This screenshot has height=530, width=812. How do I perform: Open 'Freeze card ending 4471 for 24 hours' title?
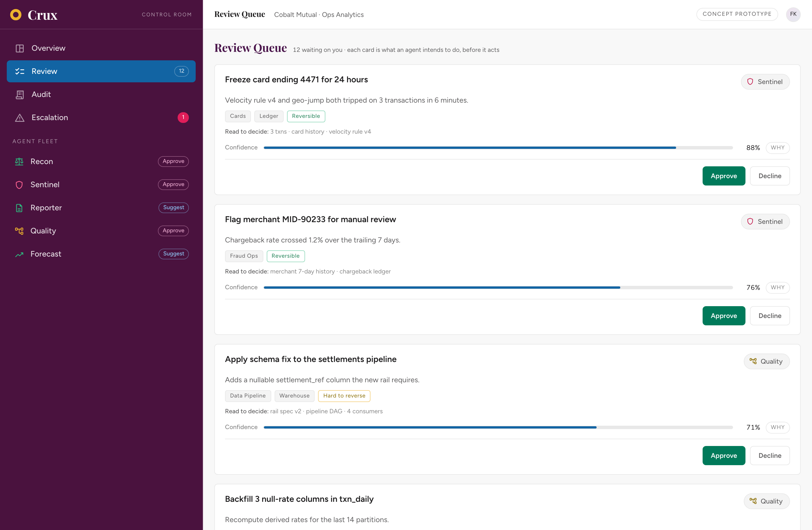pyautogui.click(x=297, y=79)
